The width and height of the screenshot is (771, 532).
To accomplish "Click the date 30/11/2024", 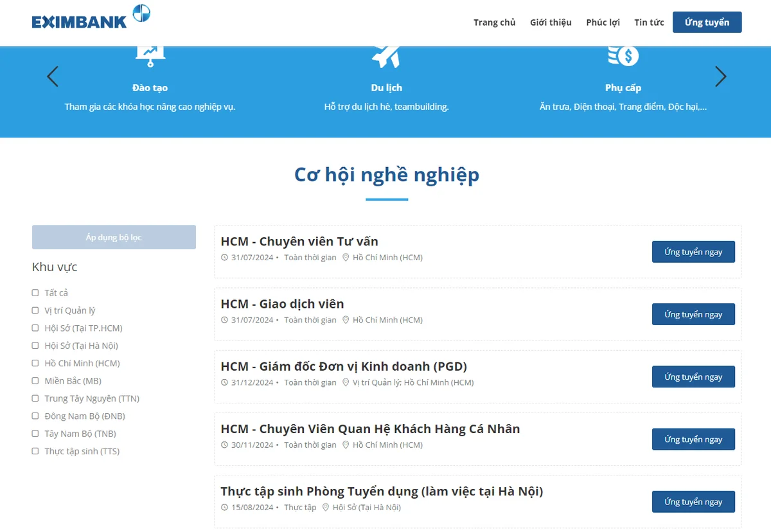I will point(253,445).
